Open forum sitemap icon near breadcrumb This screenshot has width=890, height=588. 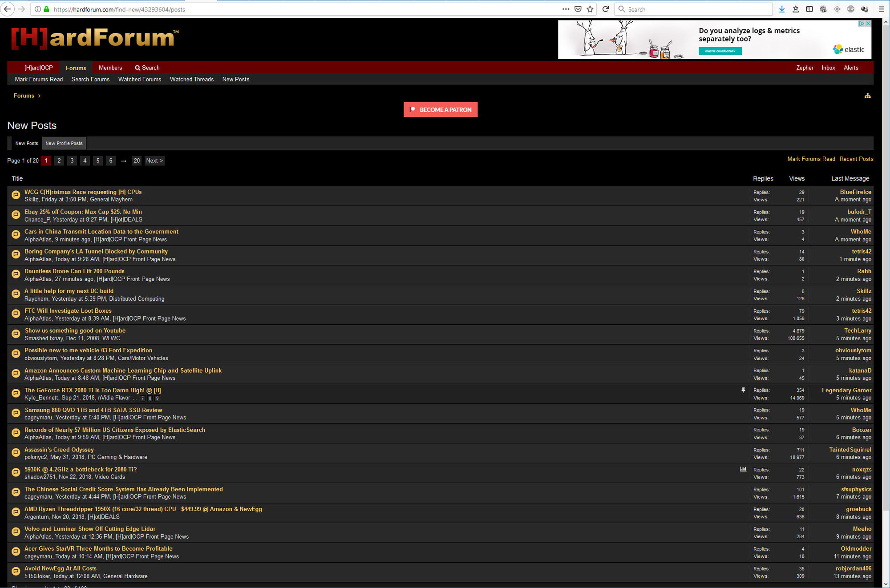(x=867, y=96)
